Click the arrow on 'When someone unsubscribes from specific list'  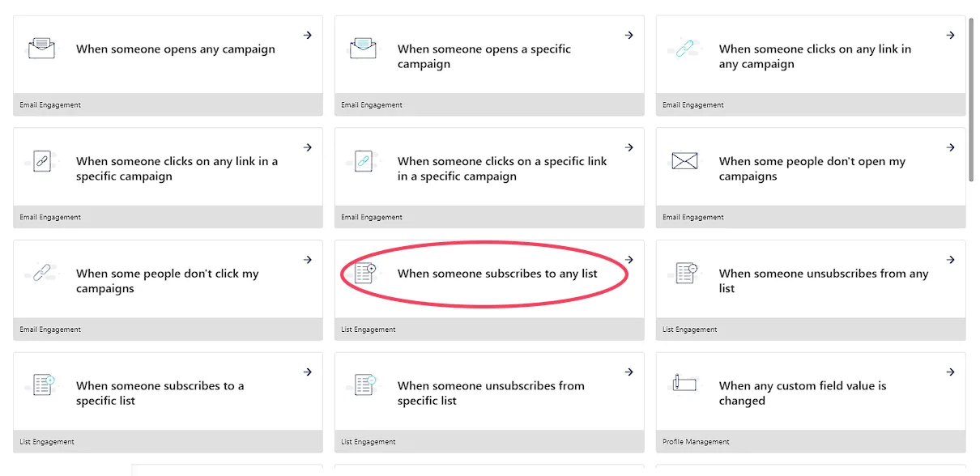click(x=629, y=372)
